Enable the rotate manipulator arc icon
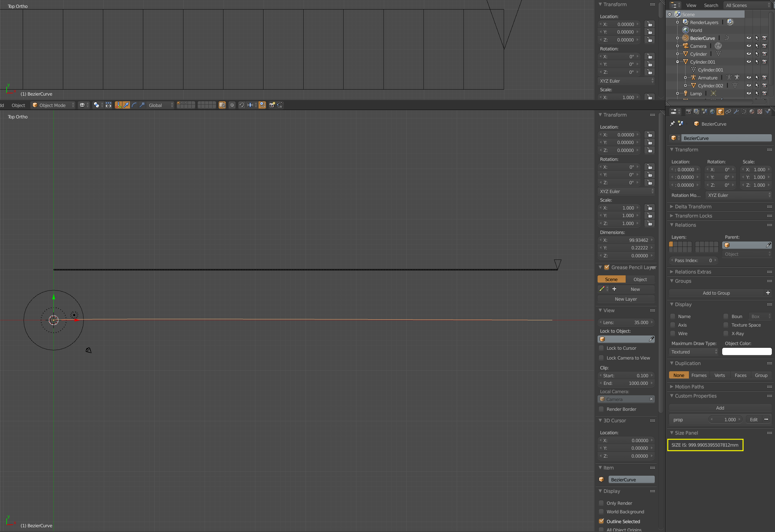Screen dimensions: 775x532 pos(134,105)
